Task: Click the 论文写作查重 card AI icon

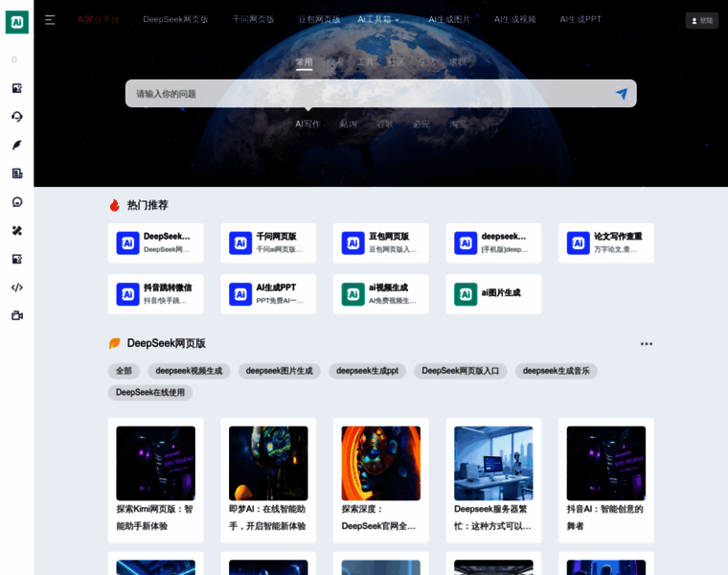Action: point(578,242)
